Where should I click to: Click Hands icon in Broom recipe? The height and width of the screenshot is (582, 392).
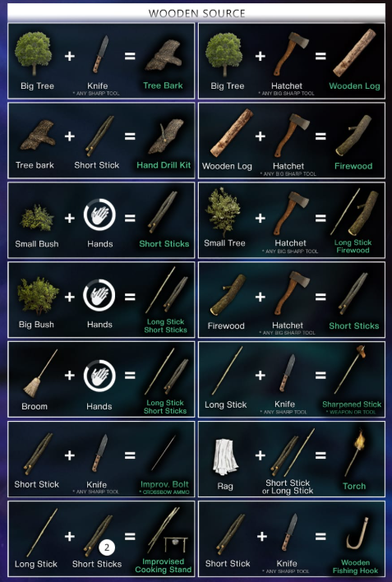tap(99, 376)
